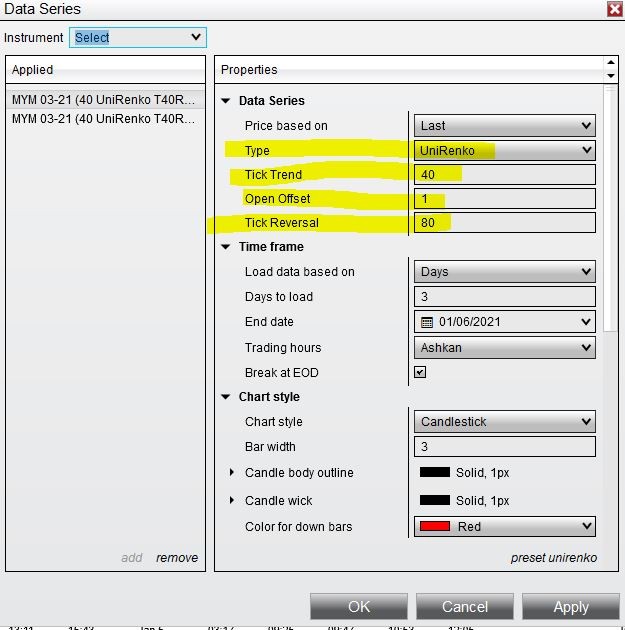625x630 pixels.
Task: Click the Properties scroll up arrow
Action: [x=611, y=62]
